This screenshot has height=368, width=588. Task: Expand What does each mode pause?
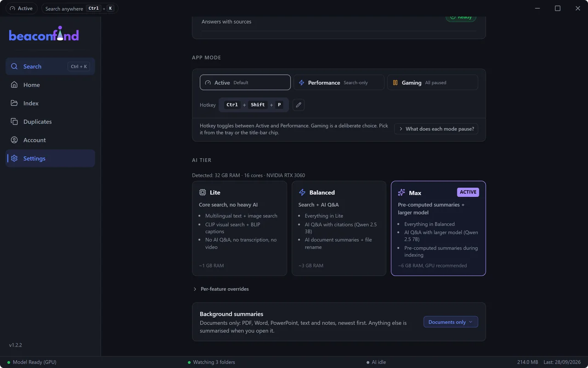click(x=436, y=129)
